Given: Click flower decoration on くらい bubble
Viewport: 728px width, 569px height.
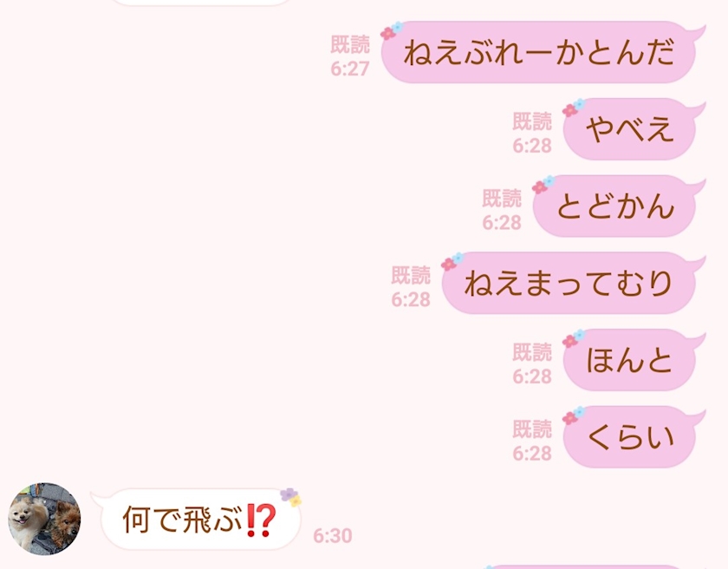Looking at the screenshot, I should [x=574, y=415].
